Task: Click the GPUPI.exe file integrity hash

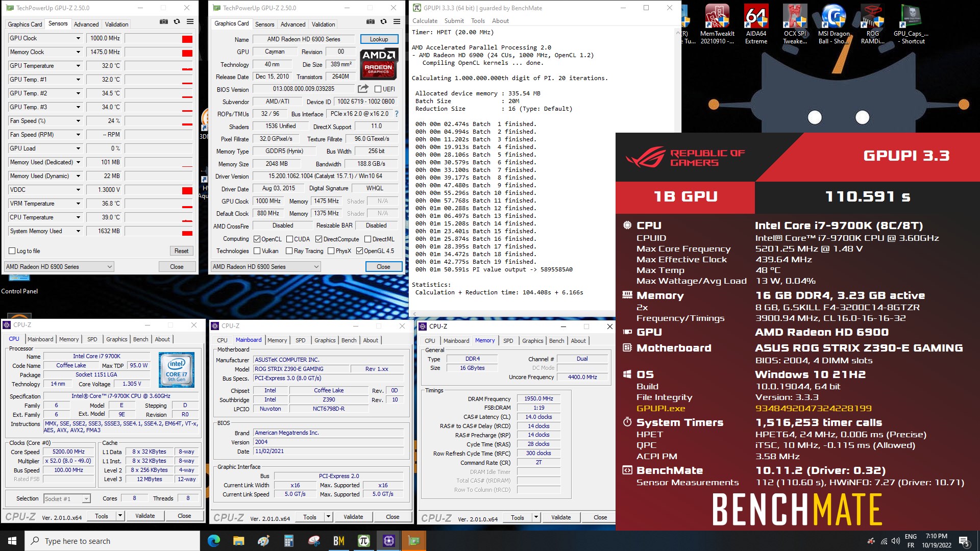Action: pyautogui.click(x=814, y=408)
